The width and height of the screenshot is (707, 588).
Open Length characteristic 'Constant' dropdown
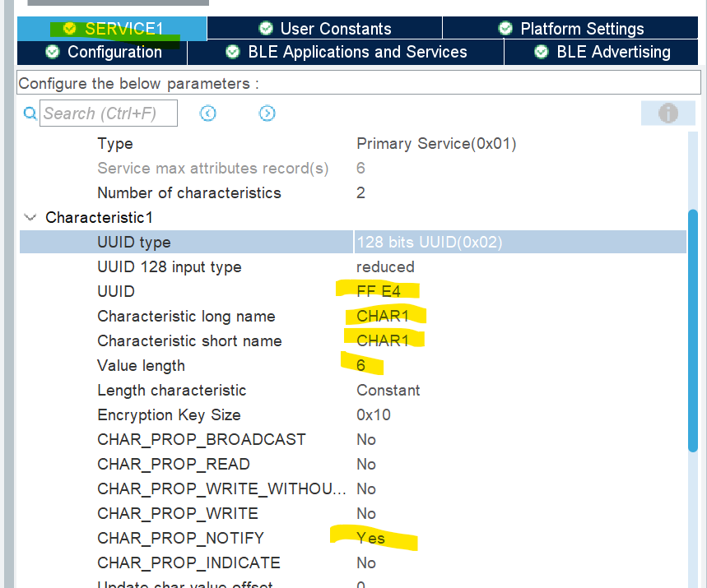coord(388,390)
